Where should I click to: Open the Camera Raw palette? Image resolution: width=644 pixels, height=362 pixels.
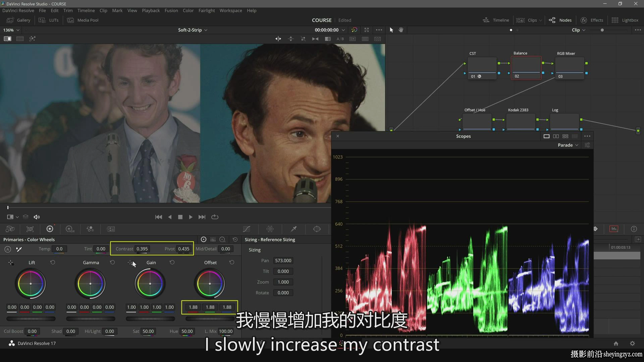pyautogui.click(x=10, y=229)
